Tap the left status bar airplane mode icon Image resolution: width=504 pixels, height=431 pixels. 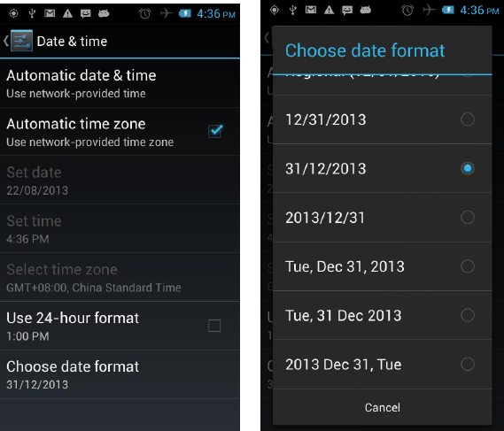click(166, 13)
